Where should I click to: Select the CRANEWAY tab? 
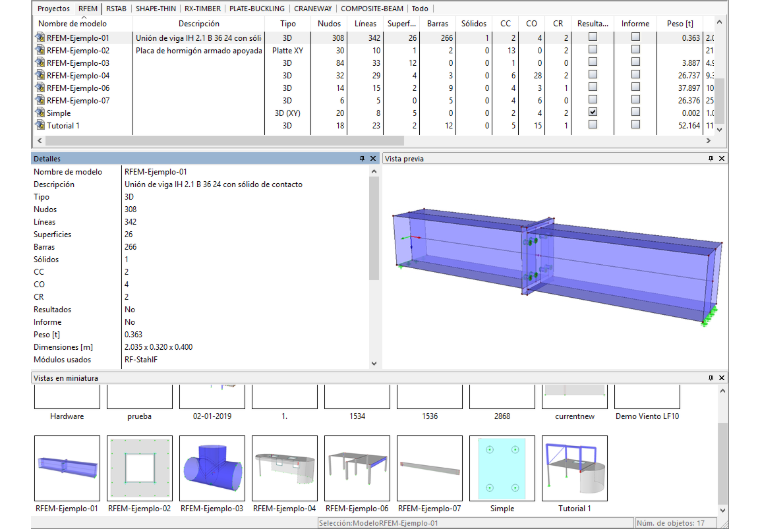[313, 8]
